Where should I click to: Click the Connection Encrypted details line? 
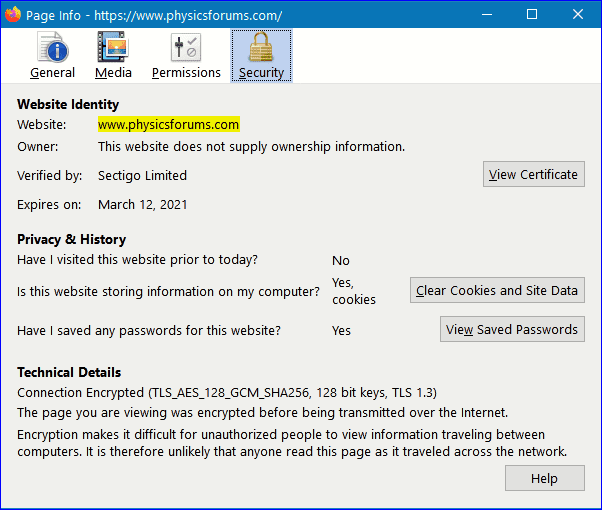[x=226, y=393]
